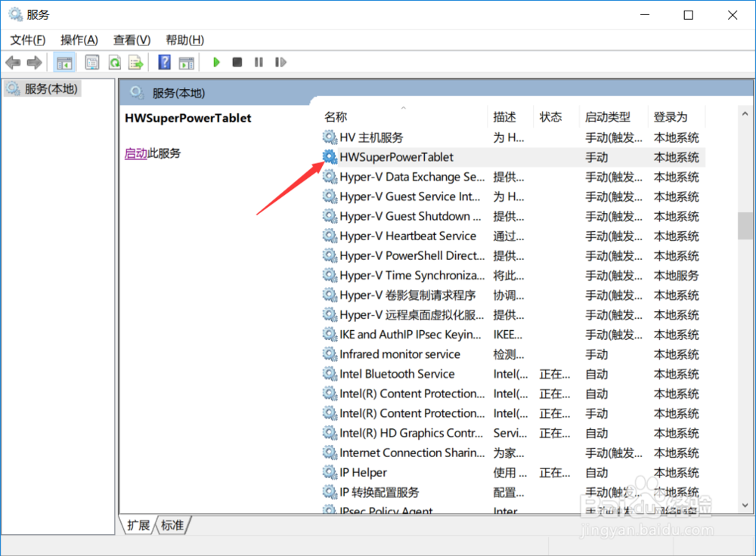
Task: Select Intel Bluetooth Service row
Action: point(512,375)
